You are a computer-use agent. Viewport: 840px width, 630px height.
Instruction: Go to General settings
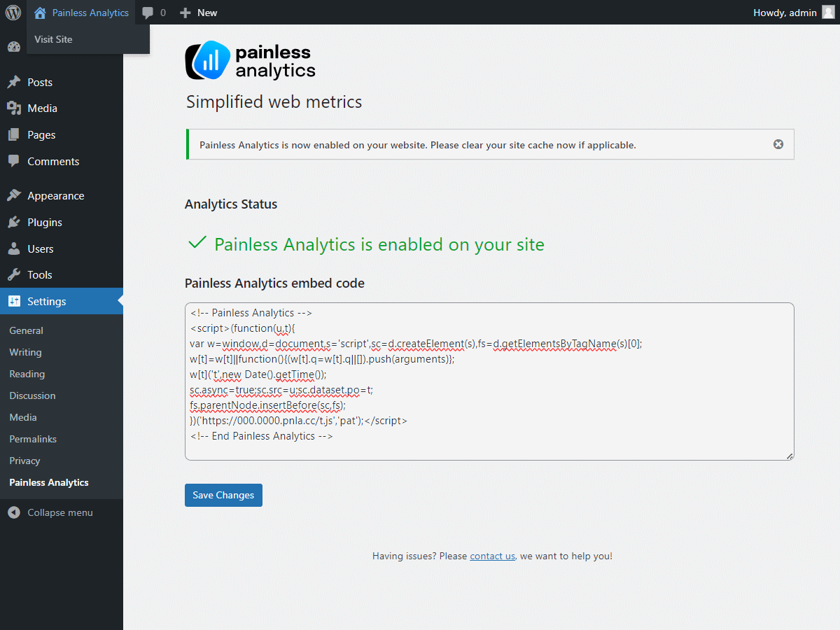[x=26, y=330]
